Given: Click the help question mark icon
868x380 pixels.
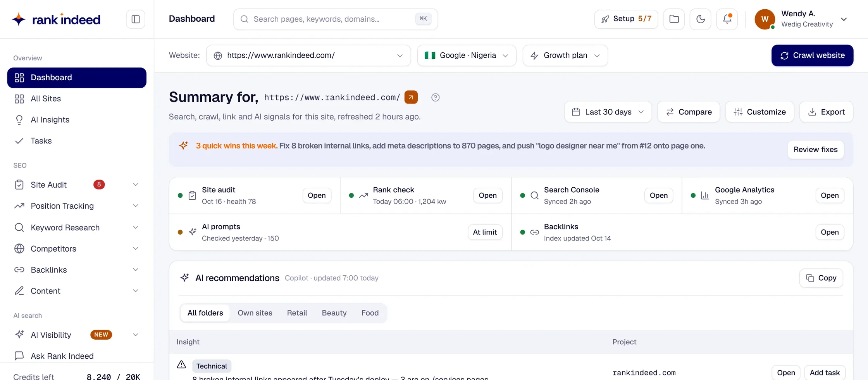Looking at the screenshot, I should coord(435,97).
